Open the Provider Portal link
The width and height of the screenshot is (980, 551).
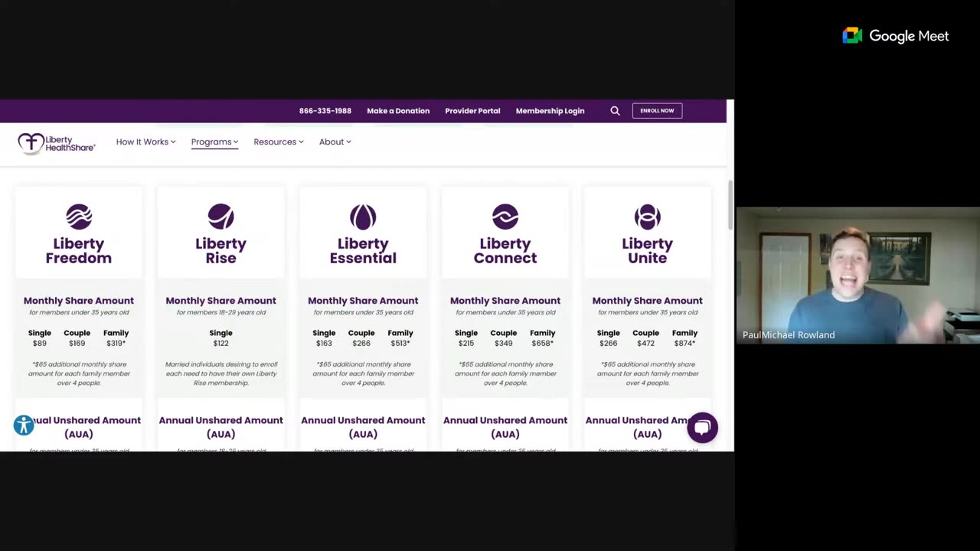[x=472, y=111]
